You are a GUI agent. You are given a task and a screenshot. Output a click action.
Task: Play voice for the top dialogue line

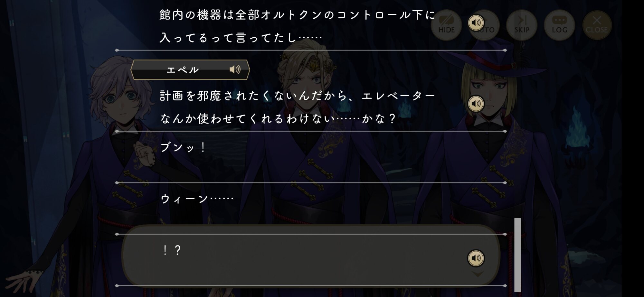(x=476, y=23)
